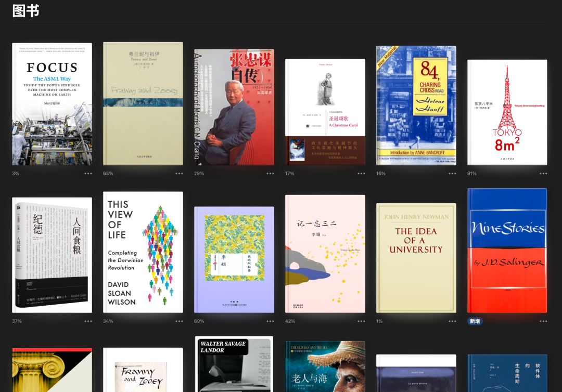Click the 42% label under 记一忘三二

(x=290, y=321)
